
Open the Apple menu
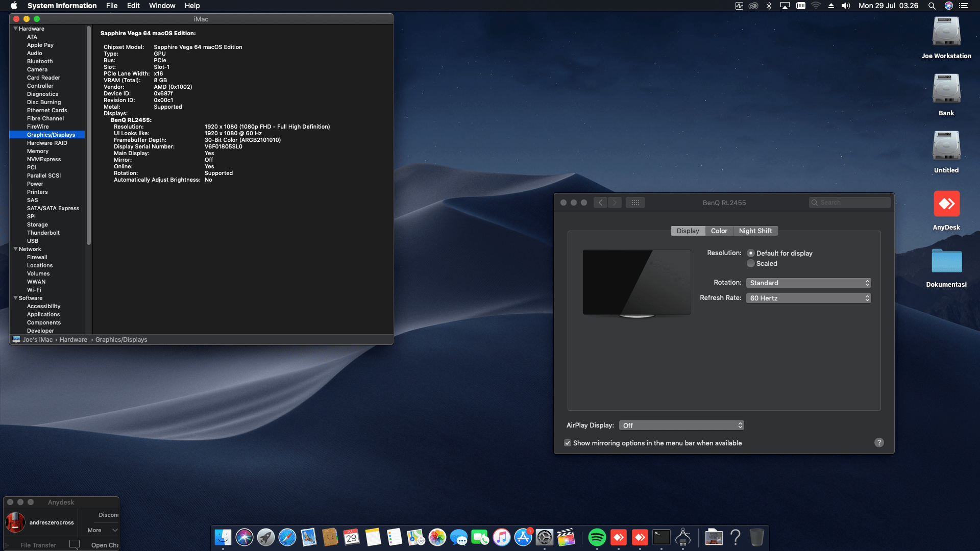coord(14,6)
